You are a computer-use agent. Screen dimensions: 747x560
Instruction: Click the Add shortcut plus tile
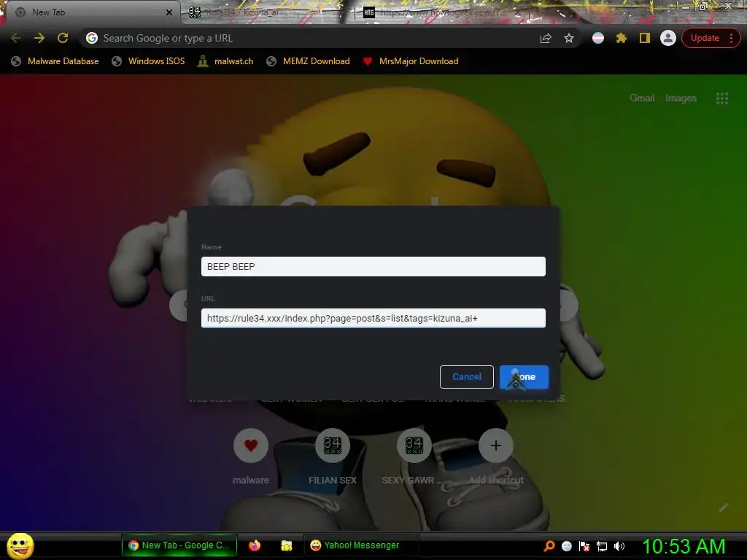coord(495,446)
